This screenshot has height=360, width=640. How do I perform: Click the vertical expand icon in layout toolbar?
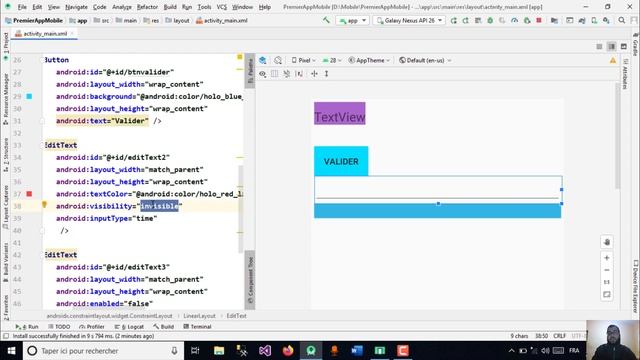click(x=327, y=74)
